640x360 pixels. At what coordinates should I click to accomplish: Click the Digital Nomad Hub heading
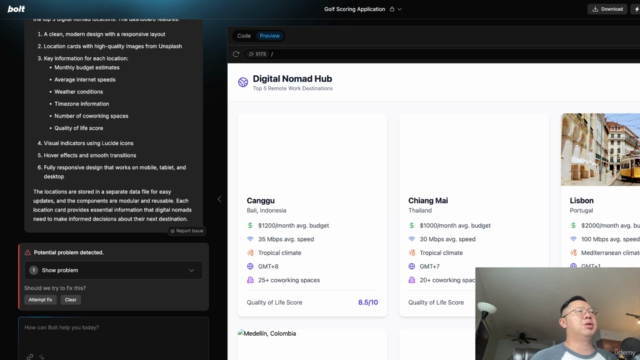(292, 79)
